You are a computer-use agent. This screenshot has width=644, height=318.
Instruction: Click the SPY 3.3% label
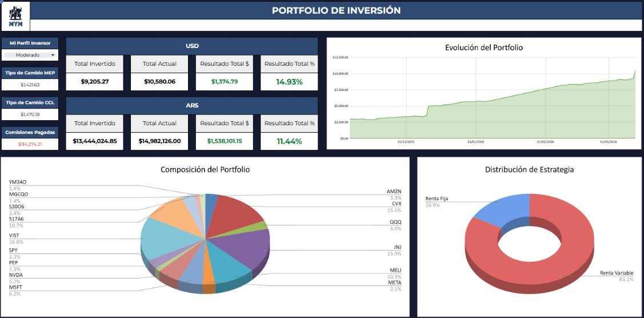15,253
